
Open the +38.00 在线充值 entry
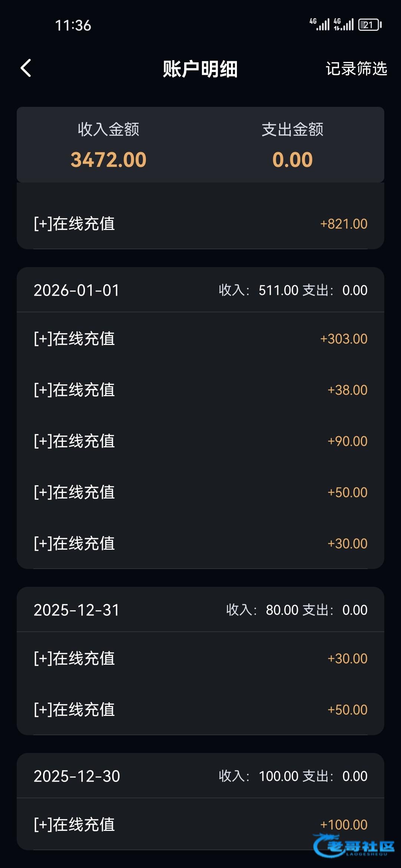[200, 390]
